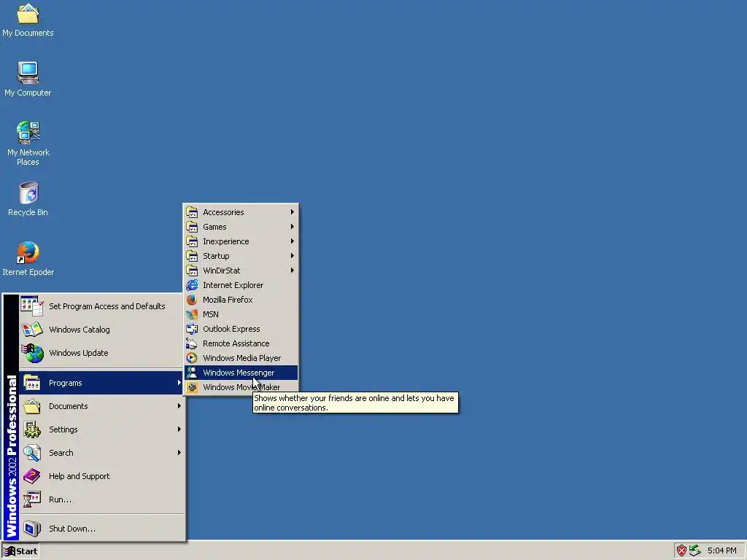The height and width of the screenshot is (560, 747).
Task: Click the Windows Movie Maker icon
Action: click(192, 388)
